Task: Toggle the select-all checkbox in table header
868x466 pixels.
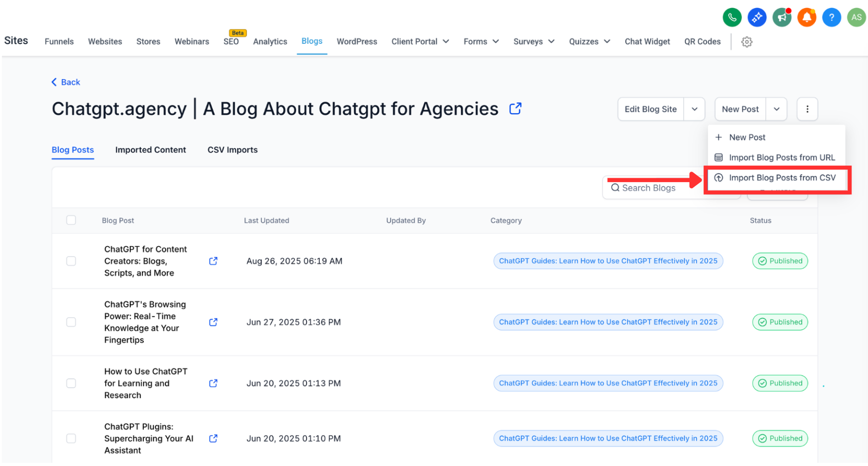Action: tap(71, 220)
